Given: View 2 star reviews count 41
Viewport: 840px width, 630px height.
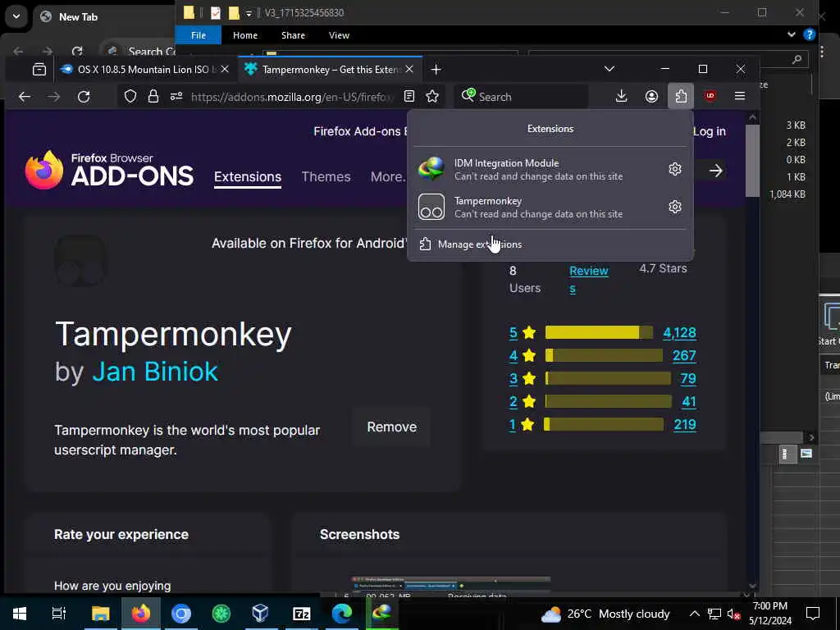Looking at the screenshot, I should (689, 402).
